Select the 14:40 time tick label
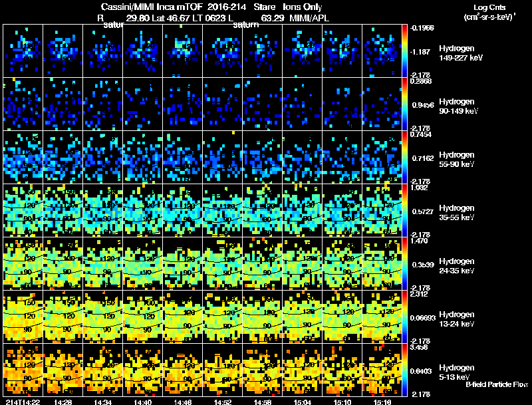532x405 pixels. pyautogui.click(x=144, y=402)
